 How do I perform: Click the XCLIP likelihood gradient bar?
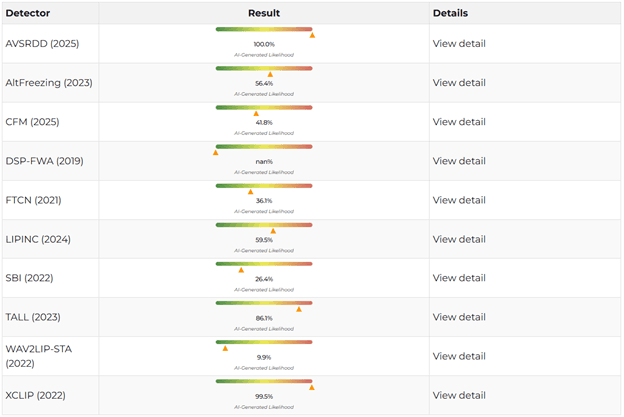(264, 380)
